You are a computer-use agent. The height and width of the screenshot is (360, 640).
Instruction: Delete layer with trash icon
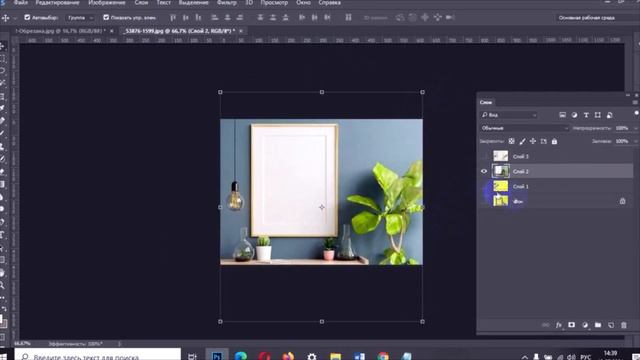coord(624,325)
